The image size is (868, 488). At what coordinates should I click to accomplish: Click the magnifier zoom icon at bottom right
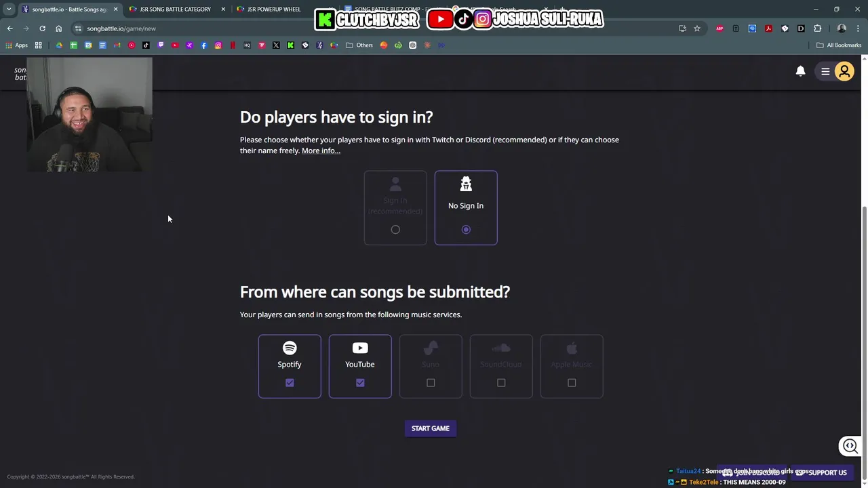[850, 446]
